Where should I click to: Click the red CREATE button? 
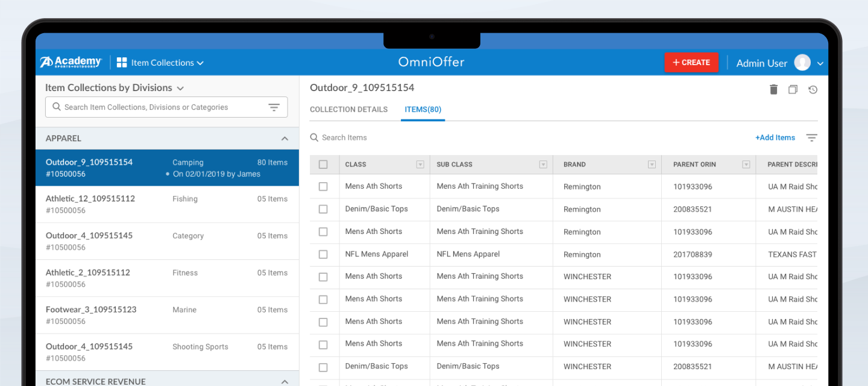[x=691, y=63]
